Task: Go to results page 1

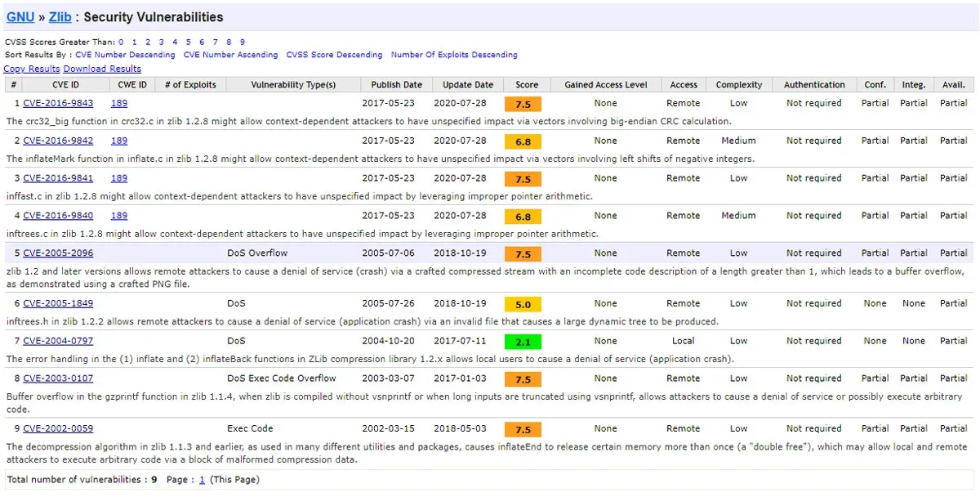Action: [202, 479]
